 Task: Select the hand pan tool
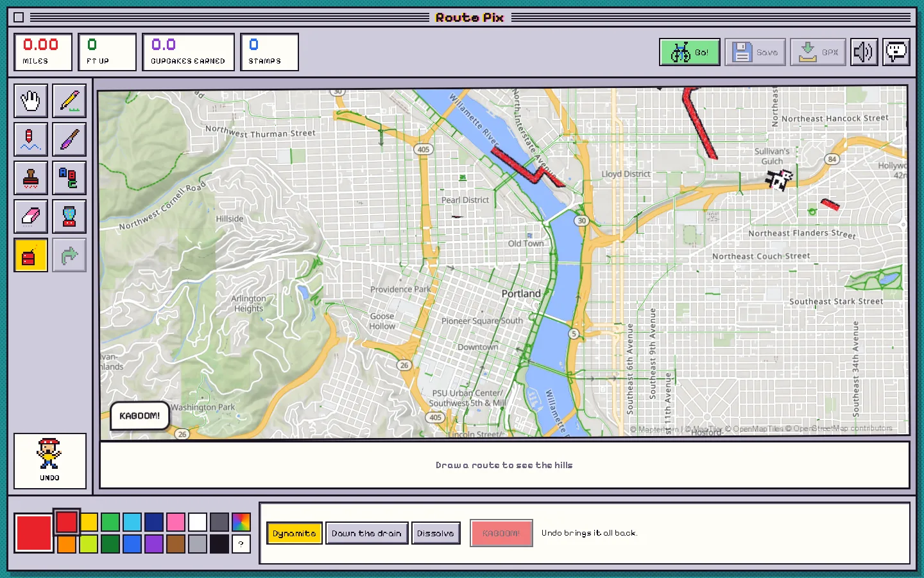point(31,101)
